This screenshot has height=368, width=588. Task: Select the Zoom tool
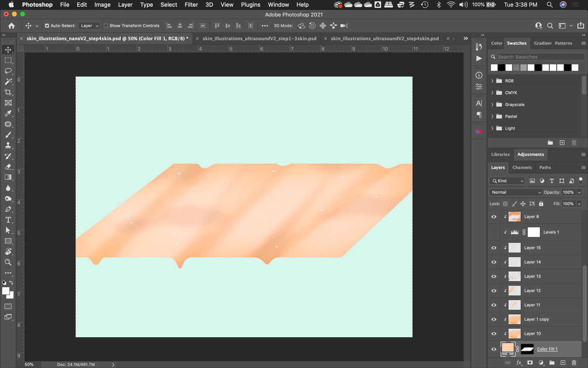tap(8, 262)
